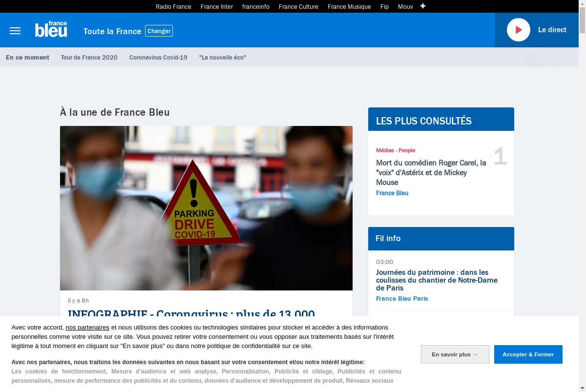Click 'Accepter & Fermer' cookie button

[x=528, y=354]
